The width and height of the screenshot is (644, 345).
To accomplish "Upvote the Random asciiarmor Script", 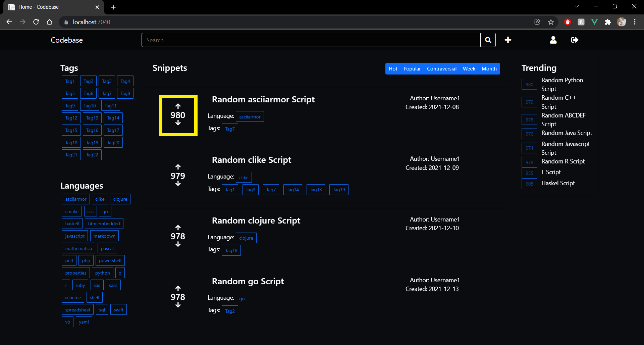I will tap(178, 107).
